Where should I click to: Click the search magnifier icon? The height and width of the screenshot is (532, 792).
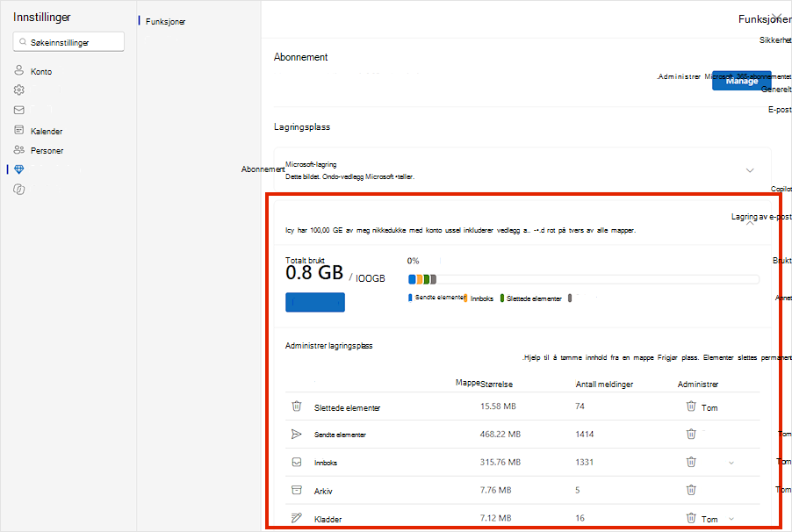[23, 42]
